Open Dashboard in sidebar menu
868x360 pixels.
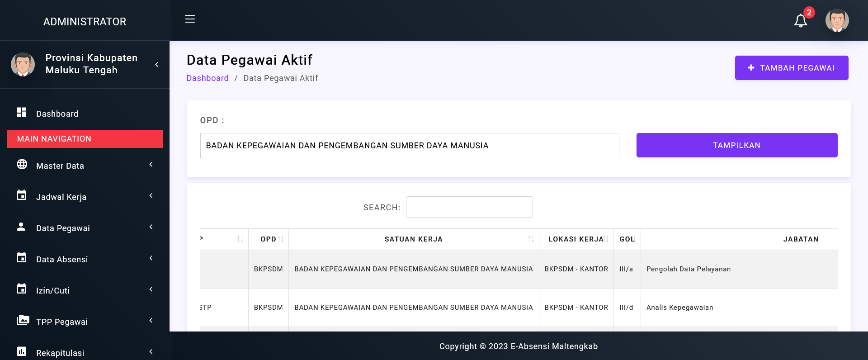tap(85, 114)
